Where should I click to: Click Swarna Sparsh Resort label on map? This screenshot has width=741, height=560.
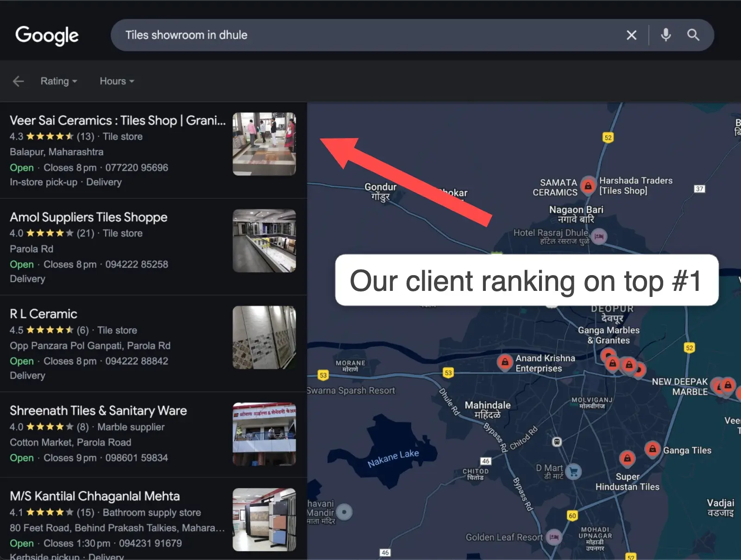[351, 390]
